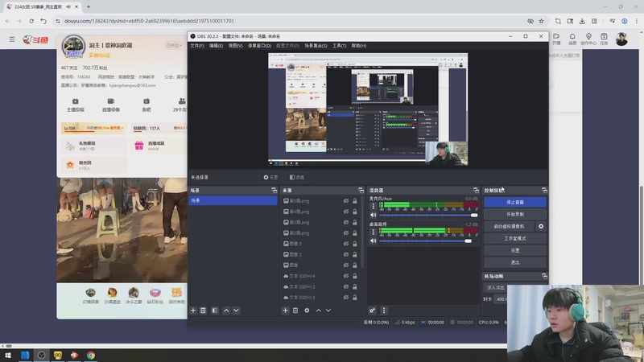Open virtual camera settings gear icon
Viewport: 644px width, 362px height.
coord(541,227)
